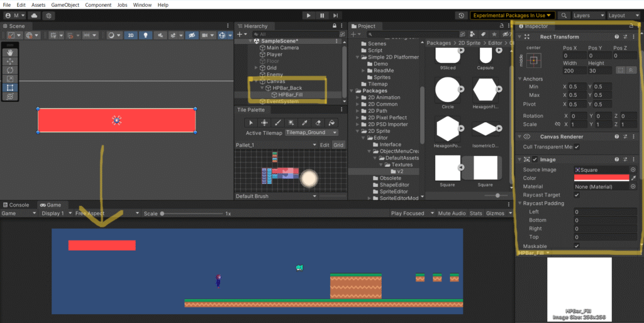
Task: Click Mute Audio in Game view
Action: tap(452, 213)
